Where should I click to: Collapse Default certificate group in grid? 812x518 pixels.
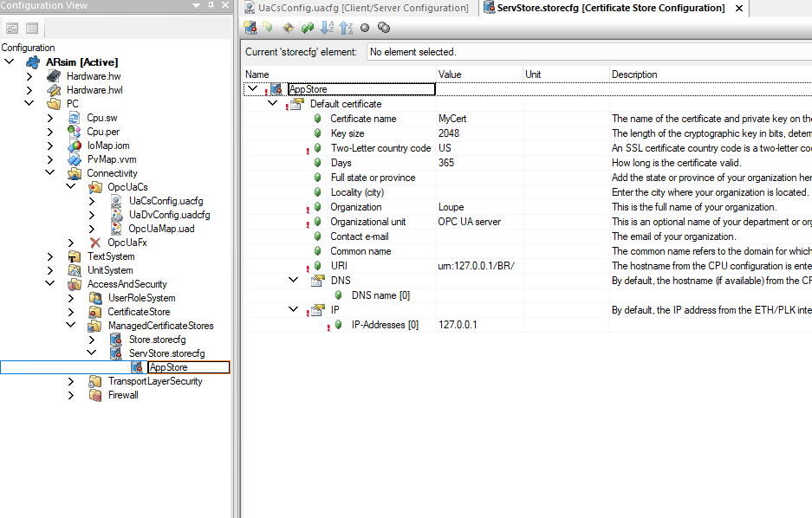[x=272, y=103]
